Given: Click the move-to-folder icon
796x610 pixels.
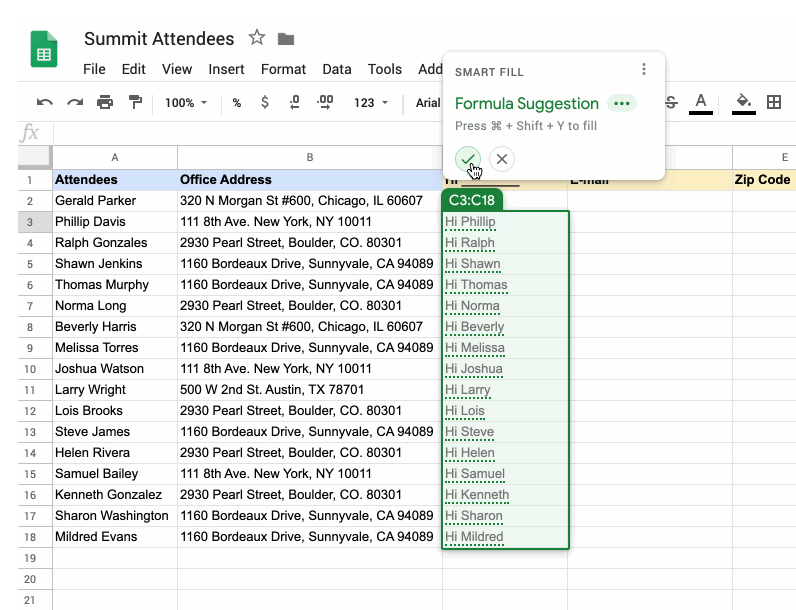Looking at the screenshot, I should pyautogui.click(x=286, y=39).
